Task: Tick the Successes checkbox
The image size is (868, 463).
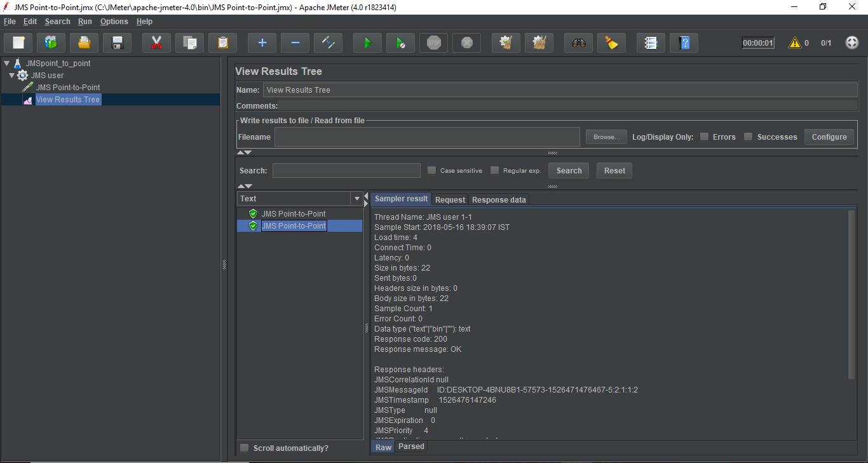Action: tap(749, 137)
